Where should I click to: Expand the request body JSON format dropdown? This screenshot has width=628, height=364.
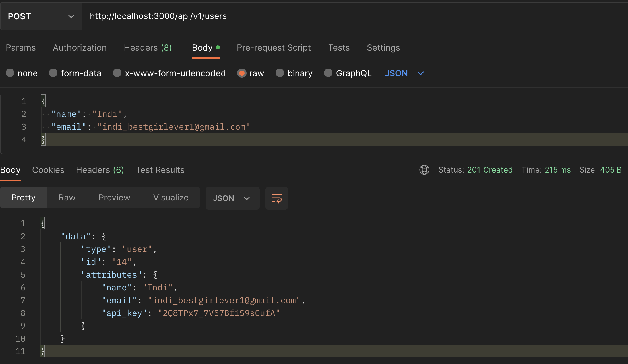(404, 73)
